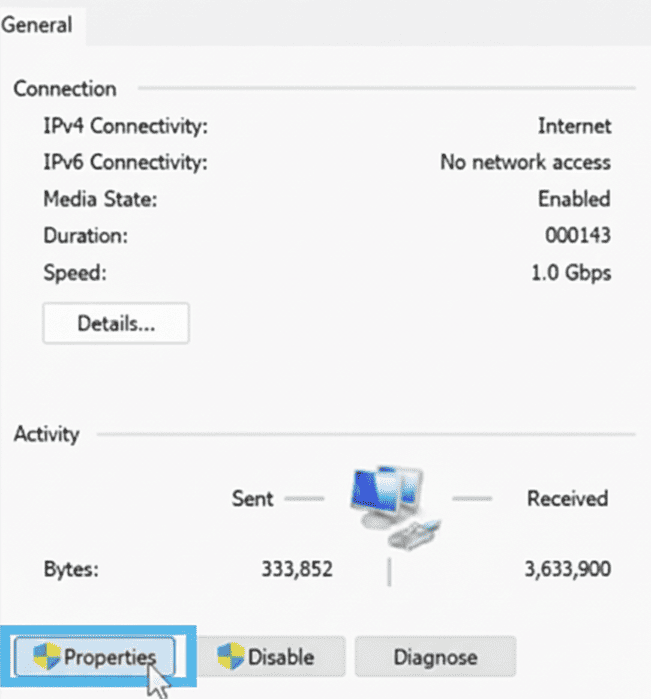Screen dimensions: 651x699
Task: Click the IPv6 Connectivity label
Action: [x=125, y=162]
